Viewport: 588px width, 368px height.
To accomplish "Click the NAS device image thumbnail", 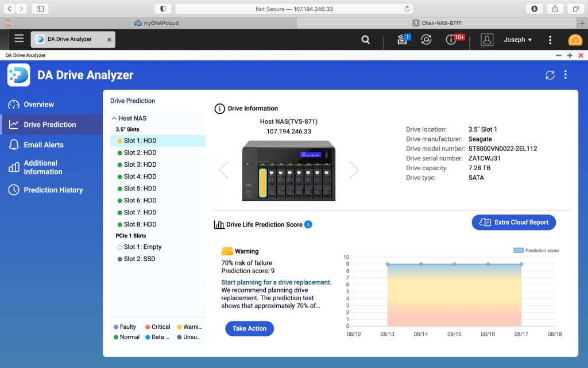I will [289, 170].
